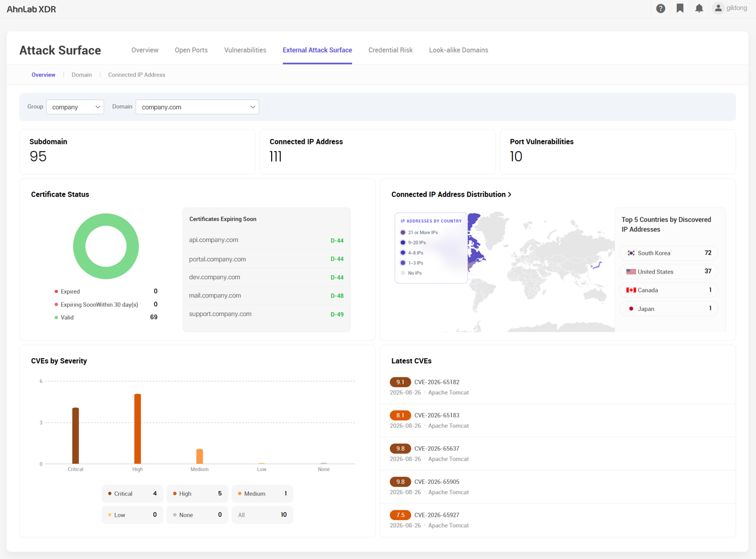The height and width of the screenshot is (559, 756).
Task: Click the All 10 legend chip
Action: 262,515
